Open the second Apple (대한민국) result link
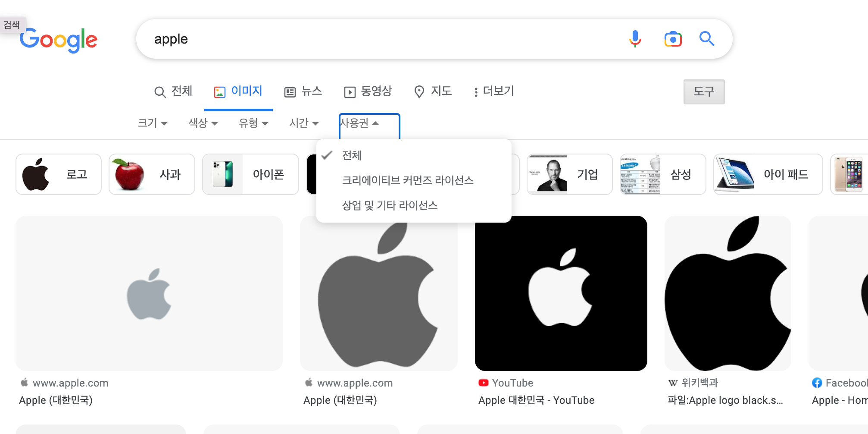Screen dimensions: 868x434 pyautogui.click(x=340, y=400)
